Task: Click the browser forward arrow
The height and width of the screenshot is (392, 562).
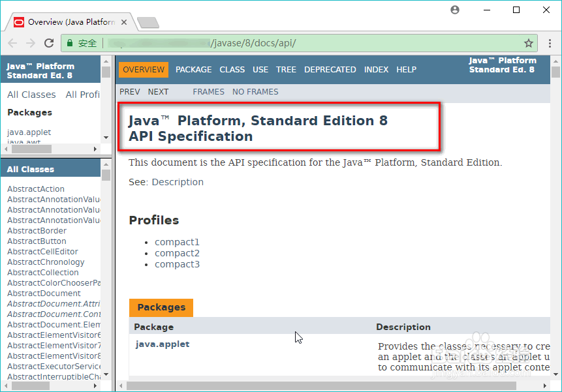Action: tap(31, 43)
